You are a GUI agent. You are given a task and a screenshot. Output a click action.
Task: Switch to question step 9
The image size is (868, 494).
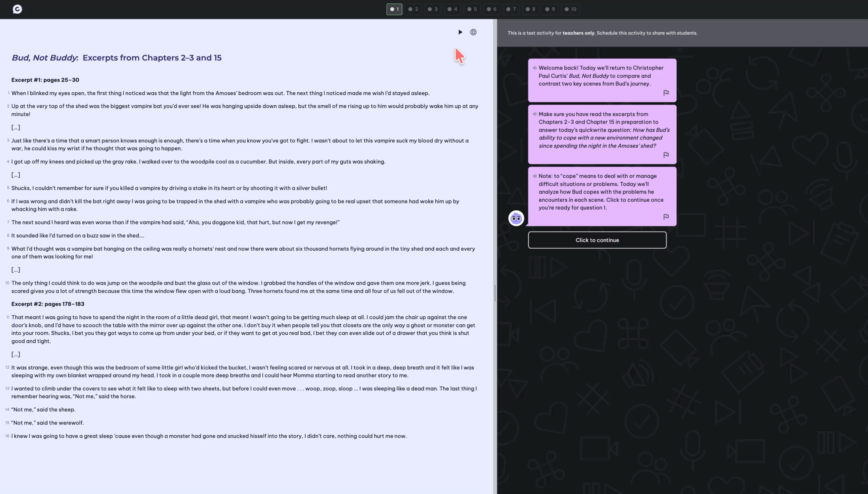pos(550,9)
